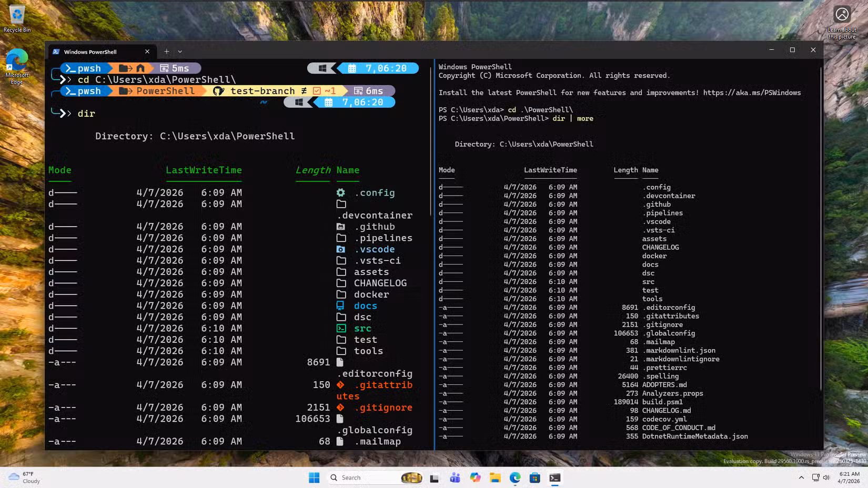Image resolution: width=868 pixels, height=488 pixels.
Task: Click .pipelines in the left pane
Action: [x=383, y=238]
